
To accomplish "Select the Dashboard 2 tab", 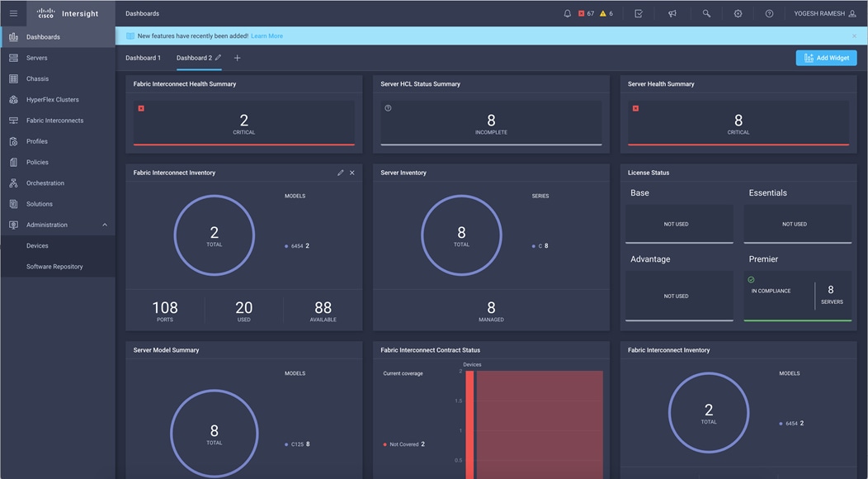I will 194,58.
